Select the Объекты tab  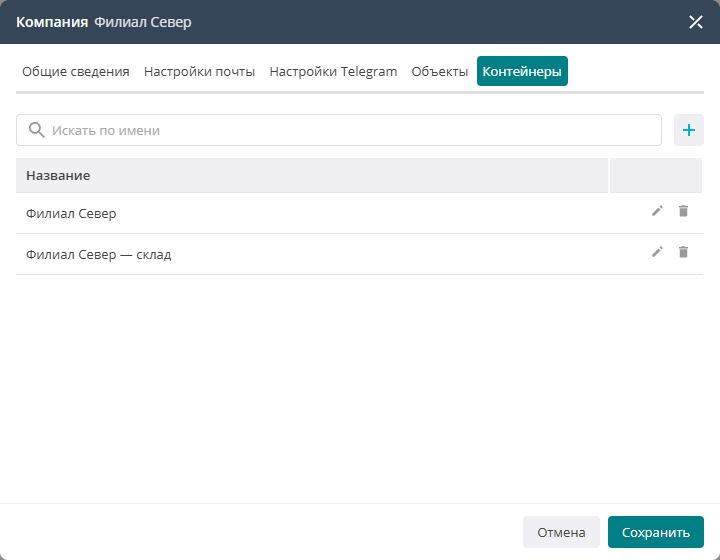coord(439,72)
